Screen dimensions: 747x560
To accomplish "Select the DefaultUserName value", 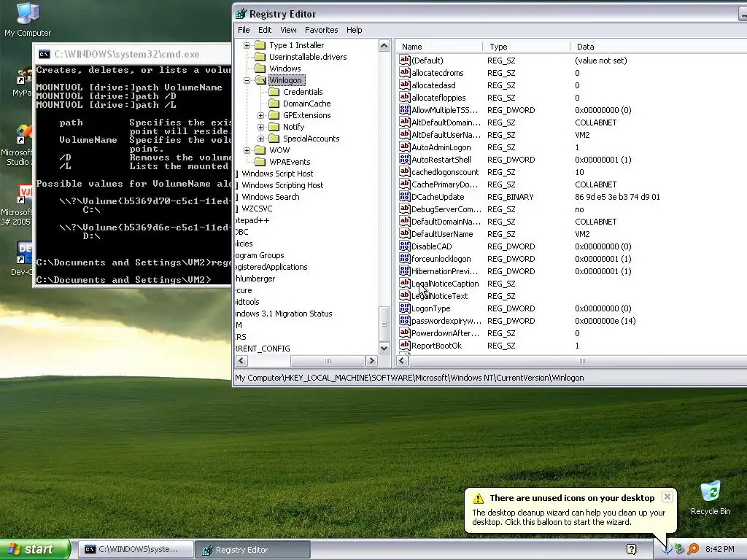I will pos(442,234).
